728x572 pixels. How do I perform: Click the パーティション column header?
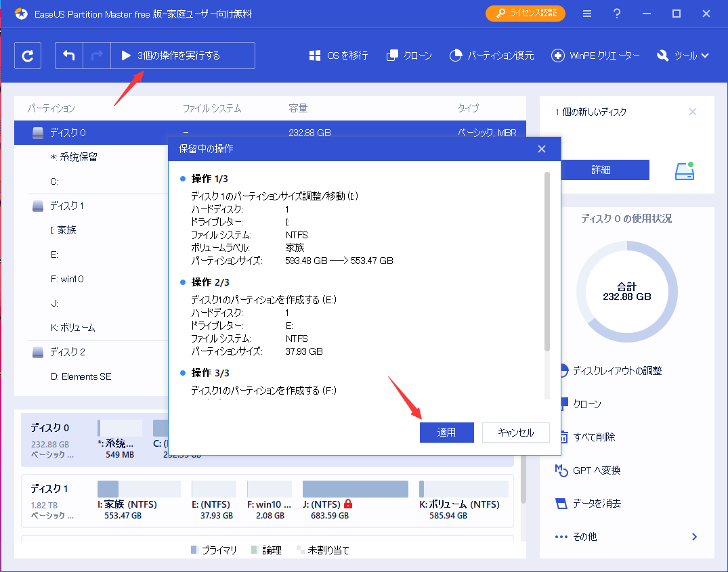[x=51, y=108]
